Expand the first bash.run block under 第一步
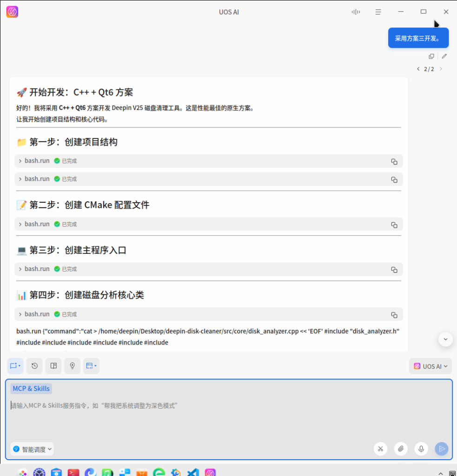Image resolution: width=457 pixels, height=476 pixels. (20, 161)
